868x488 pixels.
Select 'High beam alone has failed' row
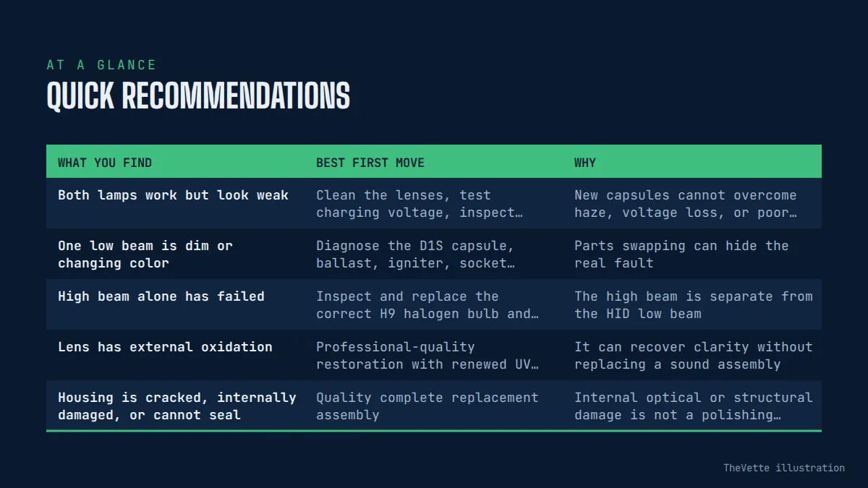[434, 304]
